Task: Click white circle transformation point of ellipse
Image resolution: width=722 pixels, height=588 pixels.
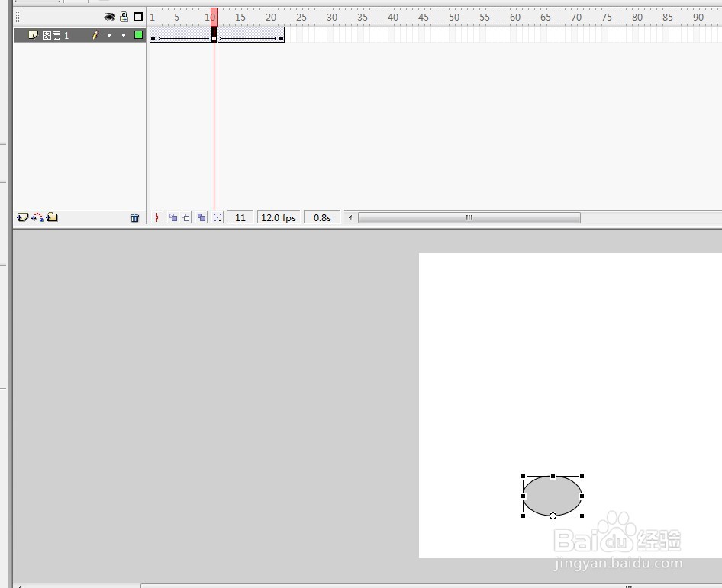Action: (553, 516)
